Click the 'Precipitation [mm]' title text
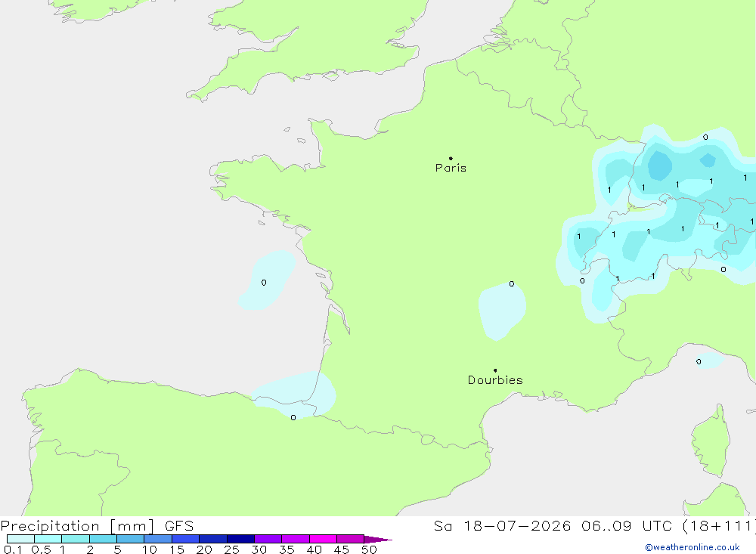The image size is (756, 554). click(78, 526)
